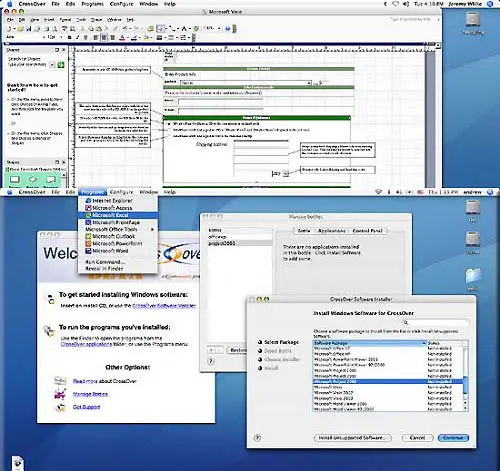Click the Undo arrow in Visio's toolbar

(x=125, y=29)
